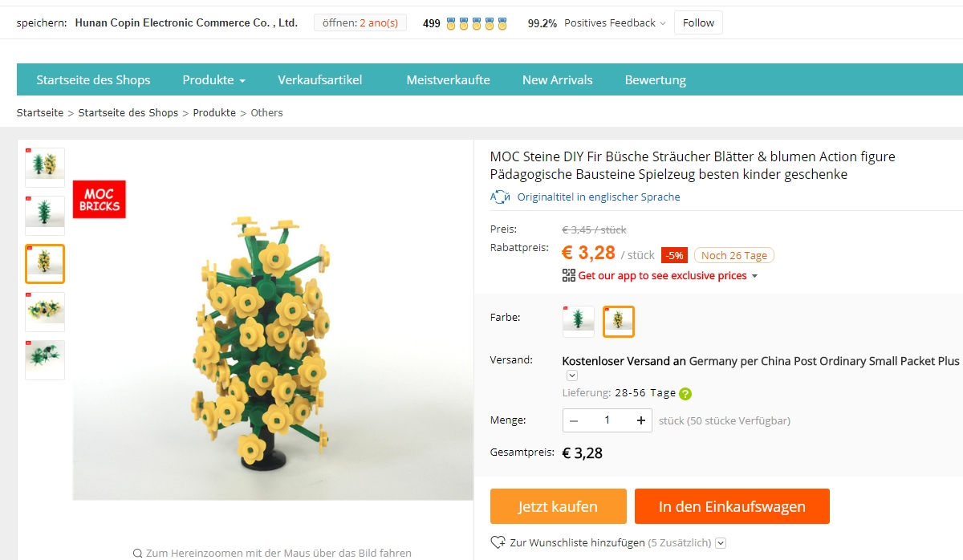
Task: Select the green fir color option
Action: click(x=578, y=321)
